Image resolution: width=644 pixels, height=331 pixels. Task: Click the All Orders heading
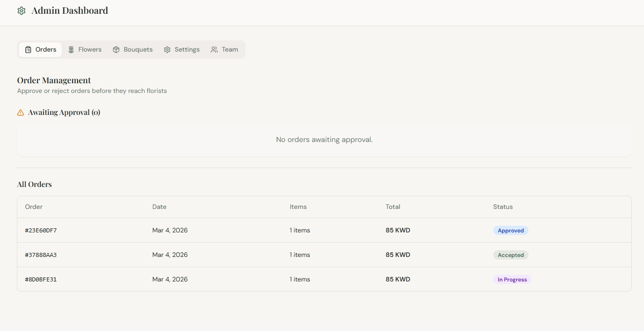(34, 184)
